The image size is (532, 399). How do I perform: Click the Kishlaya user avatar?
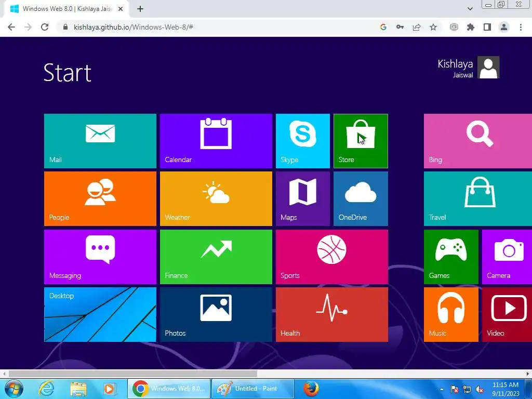488,67
